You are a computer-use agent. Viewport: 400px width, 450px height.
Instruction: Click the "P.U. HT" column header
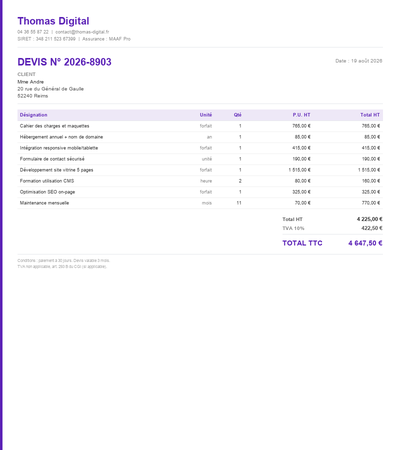coord(301,115)
